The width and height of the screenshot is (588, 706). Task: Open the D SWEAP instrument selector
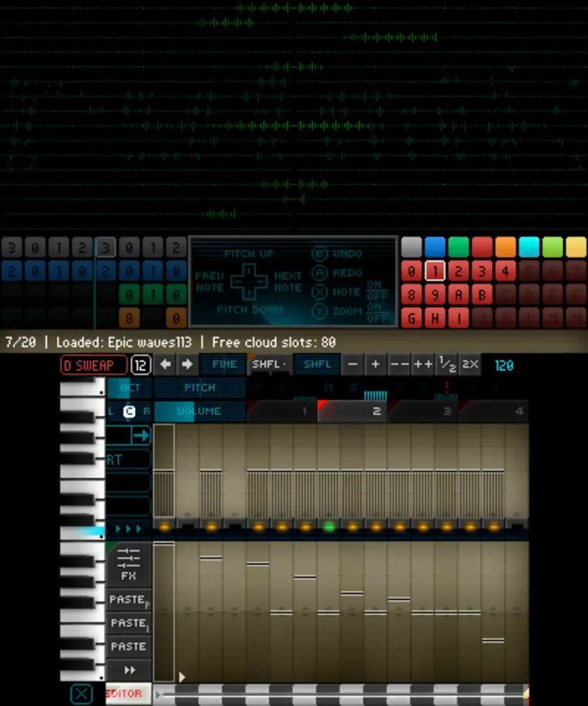click(x=93, y=365)
